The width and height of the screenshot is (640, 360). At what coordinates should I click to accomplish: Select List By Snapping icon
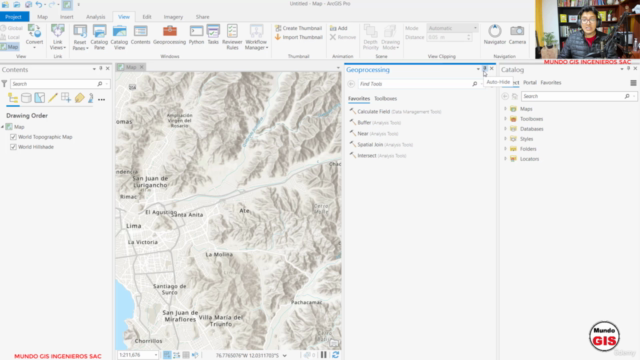(x=66, y=98)
